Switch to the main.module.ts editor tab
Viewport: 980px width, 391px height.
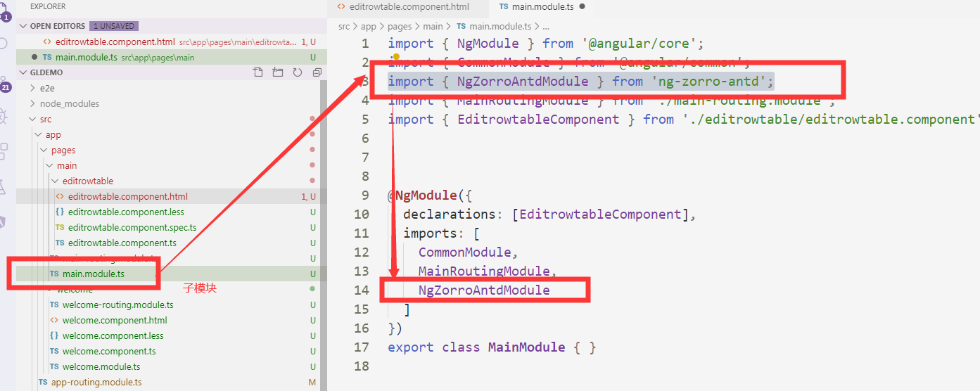coord(542,7)
